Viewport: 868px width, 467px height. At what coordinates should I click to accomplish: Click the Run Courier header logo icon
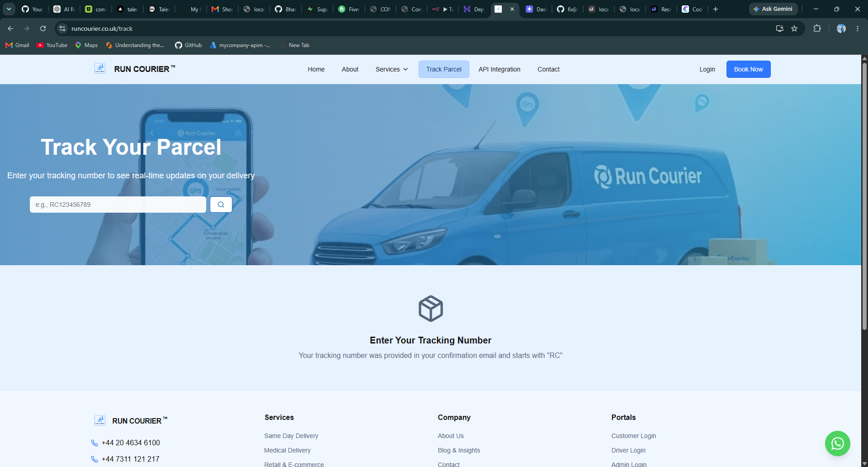click(x=100, y=69)
